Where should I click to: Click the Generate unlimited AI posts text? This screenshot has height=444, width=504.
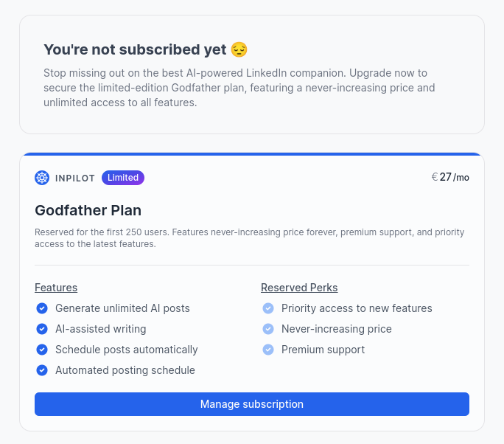point(122,308)
